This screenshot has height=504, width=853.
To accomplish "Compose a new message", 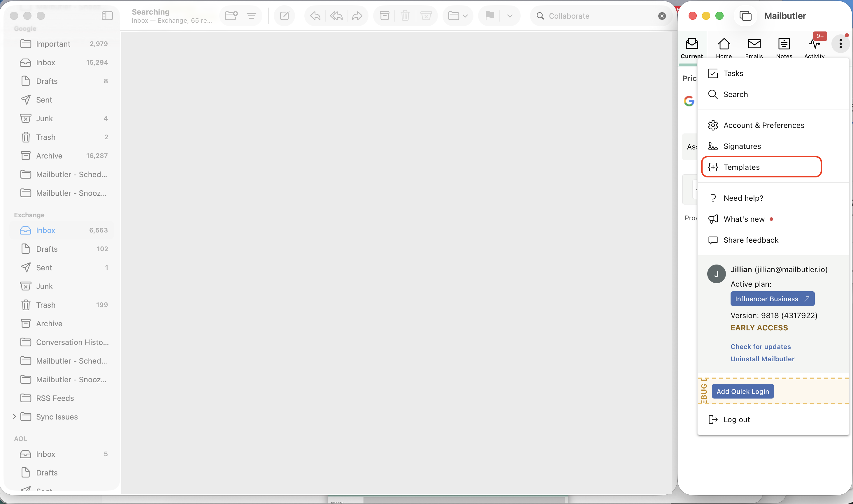I will tap(285, 16).
